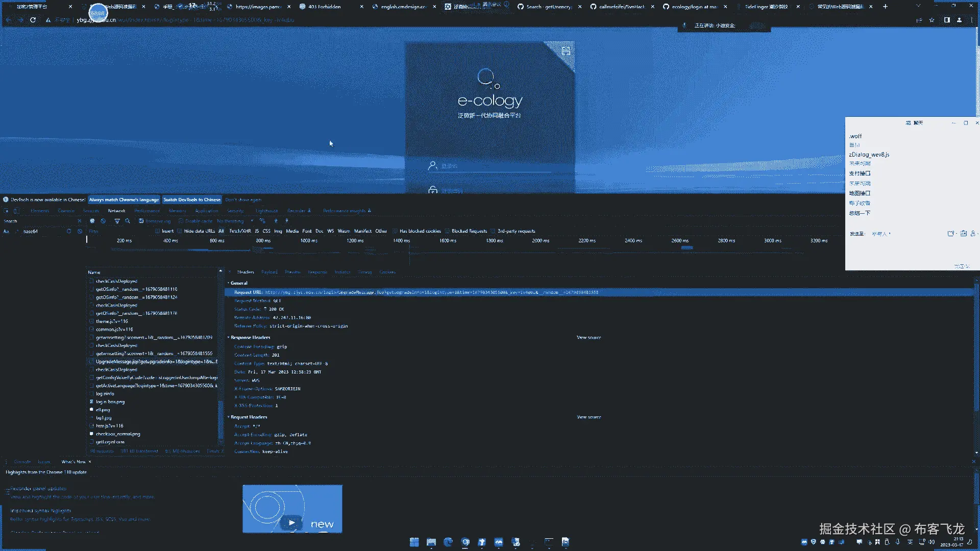Select the theme.js?v=116 request row
The width and height of the screenshot is (980, 551).
click(x=112, y=321)
